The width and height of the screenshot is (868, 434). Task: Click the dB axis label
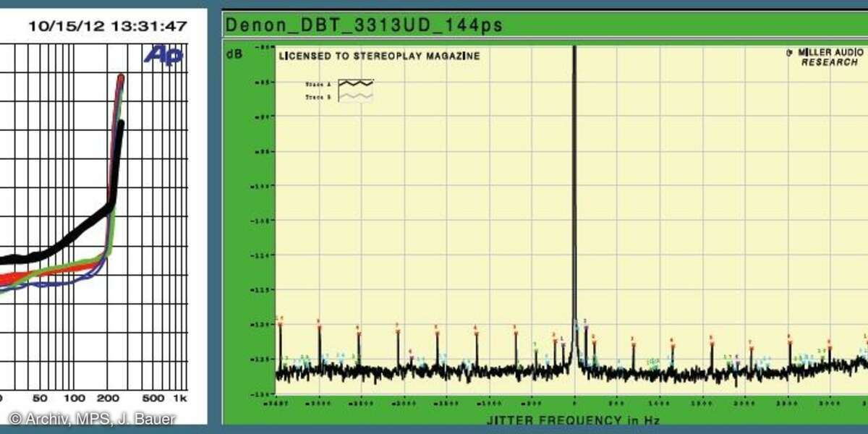tap(235, 54)
